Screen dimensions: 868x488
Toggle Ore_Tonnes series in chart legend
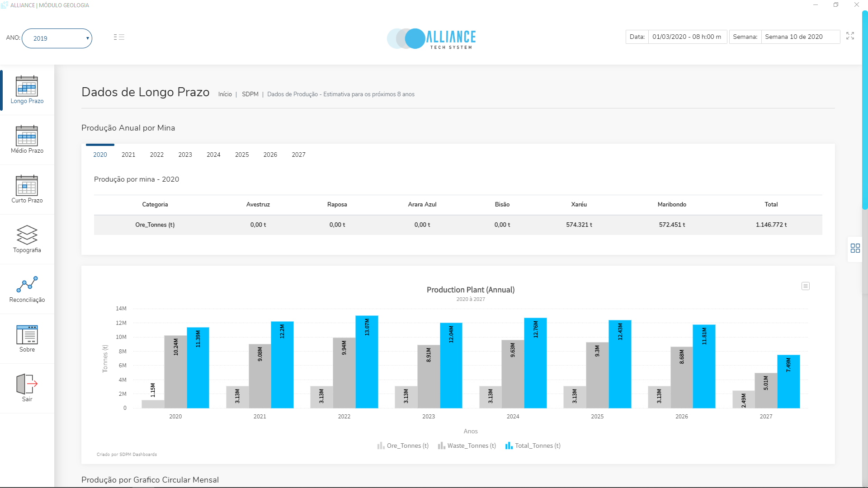pos(403,446)
